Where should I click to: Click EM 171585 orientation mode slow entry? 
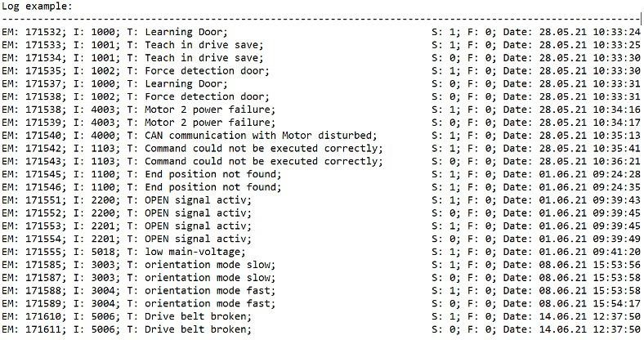coord(321,265)
